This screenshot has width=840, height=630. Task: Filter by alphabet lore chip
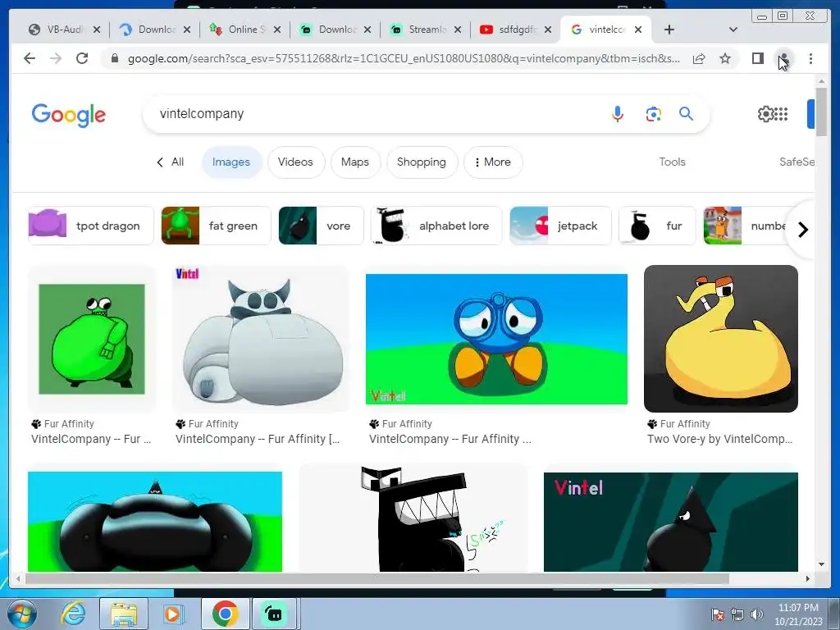coord(436,226)
